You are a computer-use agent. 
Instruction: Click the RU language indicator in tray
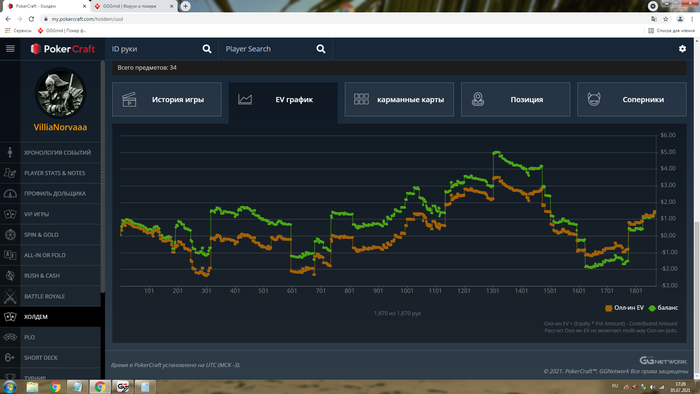coord(615,386)
